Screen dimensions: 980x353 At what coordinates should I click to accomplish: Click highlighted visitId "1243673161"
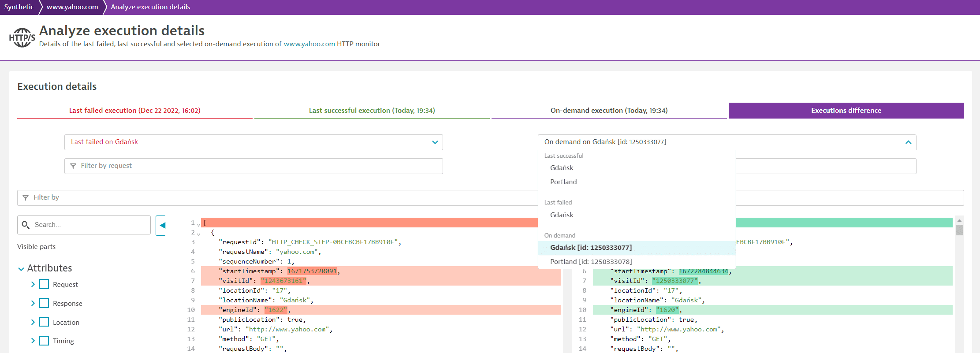pos(284,281)
